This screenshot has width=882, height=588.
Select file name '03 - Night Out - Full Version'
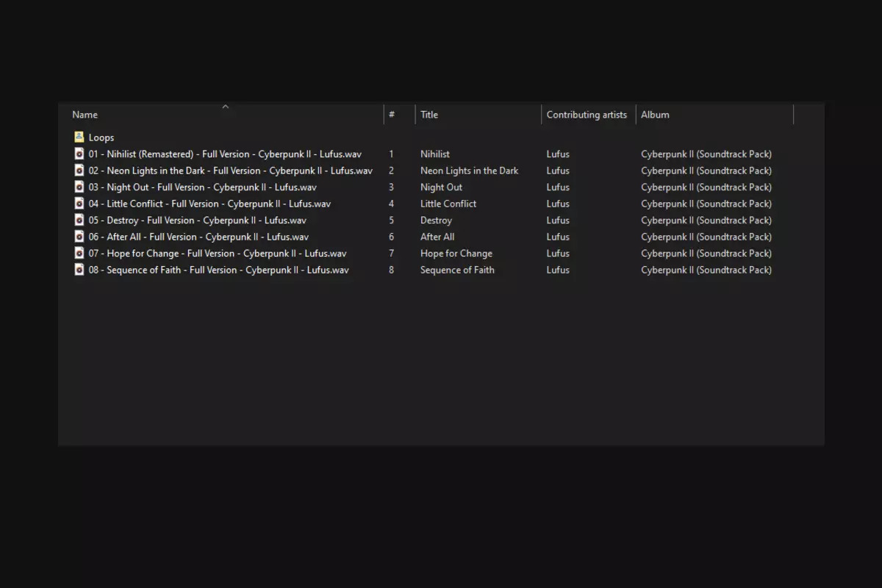coord(203,187)
